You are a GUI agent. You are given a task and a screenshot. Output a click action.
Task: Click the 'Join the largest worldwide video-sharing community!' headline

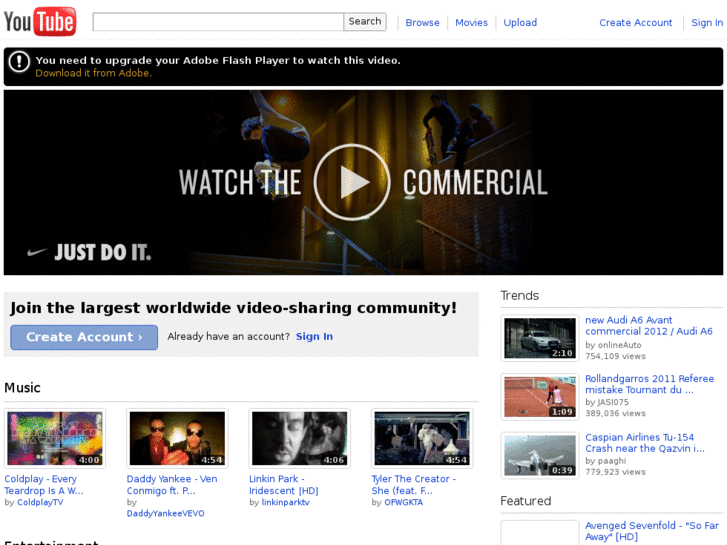pos(233,308)
